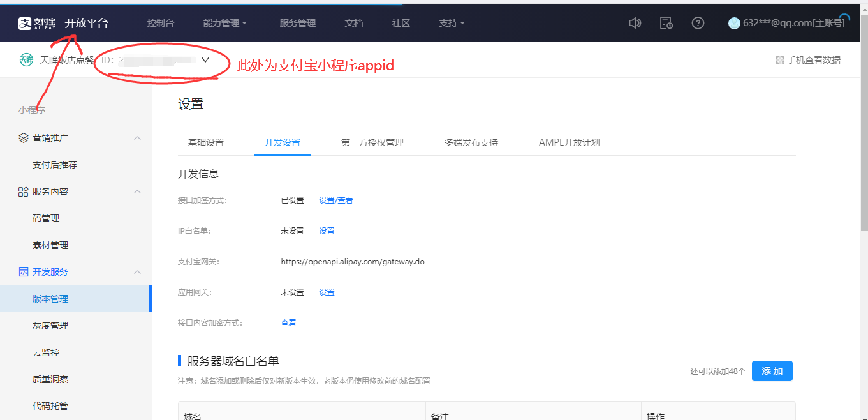The height and width of the screenshot is (420, 868).
Task: Switch to the 第三方授权管理 tab
Action: [372, 142]
